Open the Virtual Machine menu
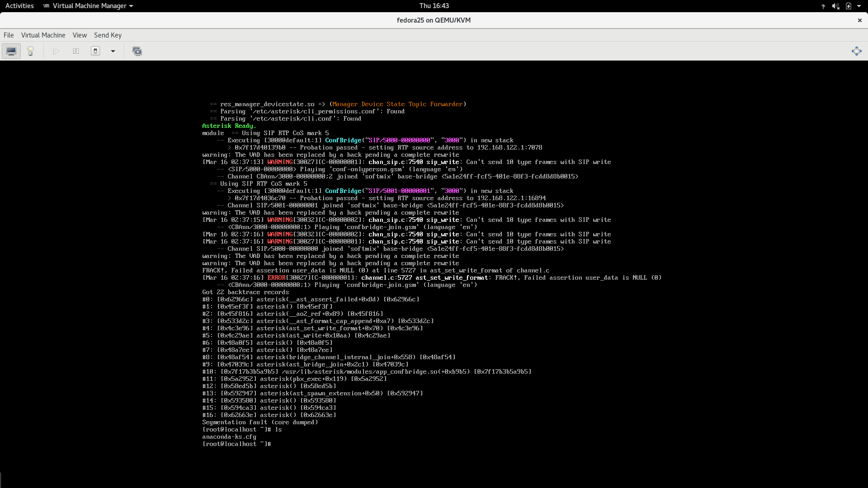The image size is (868, 488). pyautogui.click(x=43, y=35)
